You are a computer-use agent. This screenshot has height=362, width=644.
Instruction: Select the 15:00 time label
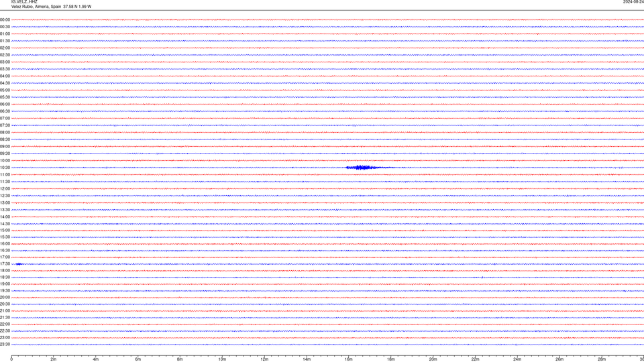[x=5, y=230]
